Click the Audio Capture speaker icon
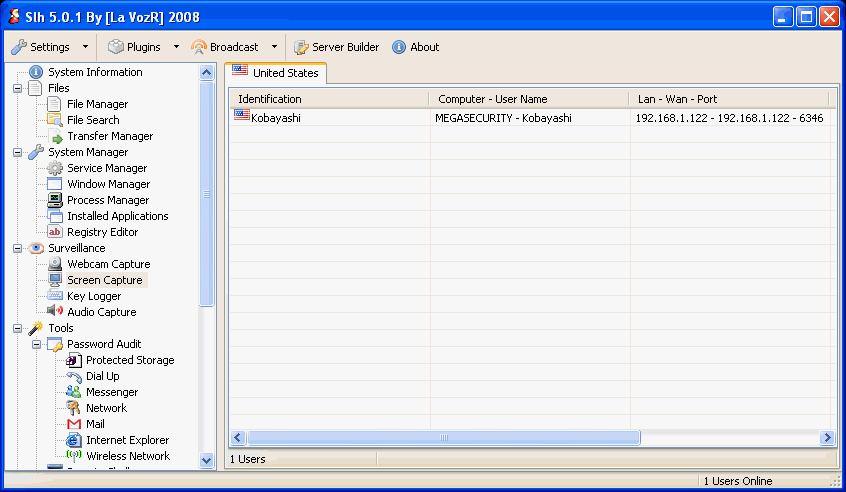Viewport: 846px width, 492px height. (x=56, y=312)
